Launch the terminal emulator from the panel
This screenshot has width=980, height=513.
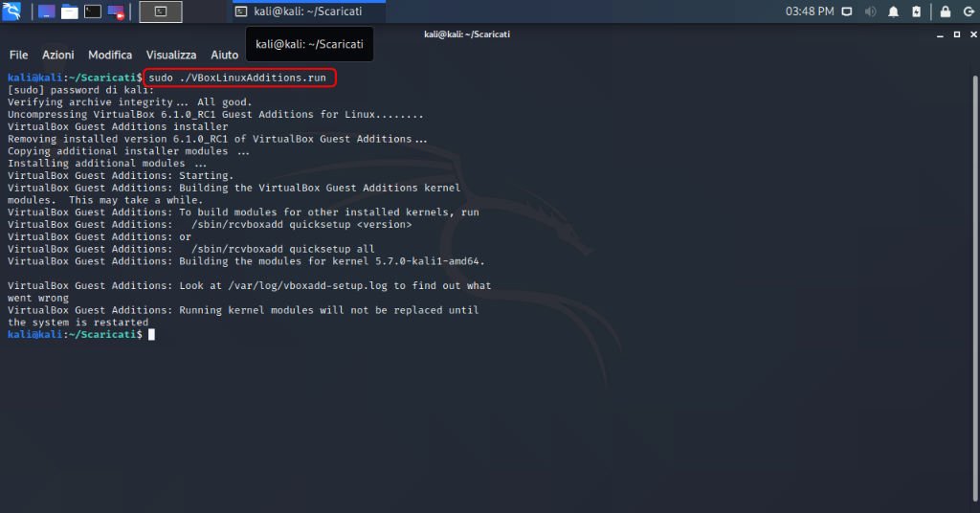93,11
